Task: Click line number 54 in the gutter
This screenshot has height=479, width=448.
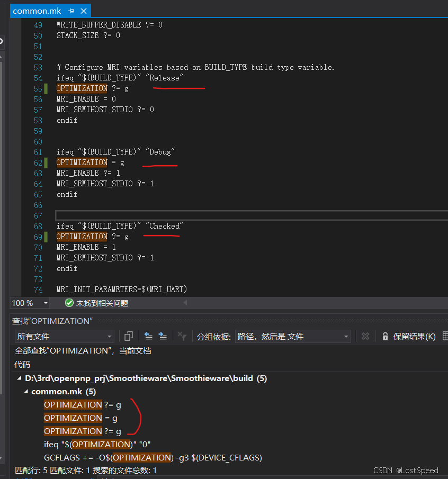Action: [38, 78]
